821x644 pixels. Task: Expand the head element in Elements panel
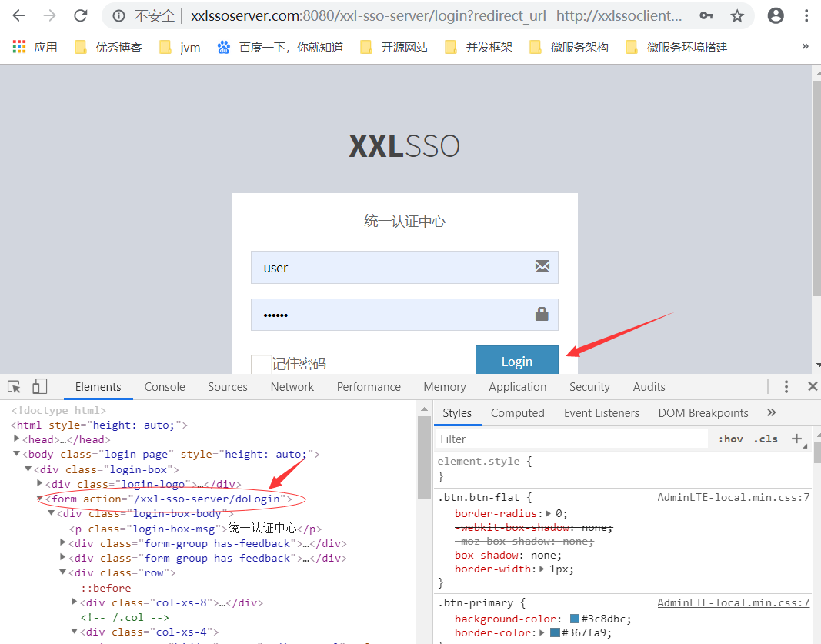pos(18,439)
